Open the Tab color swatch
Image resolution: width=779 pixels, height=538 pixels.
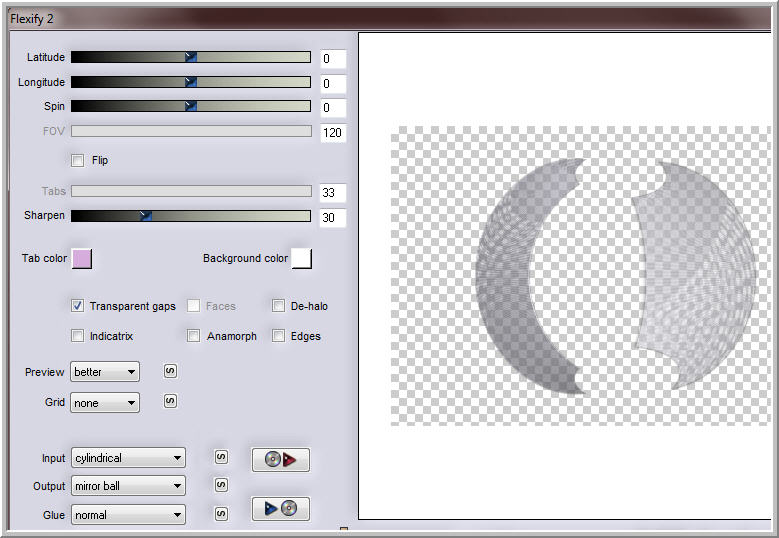[x=82, y=259]
